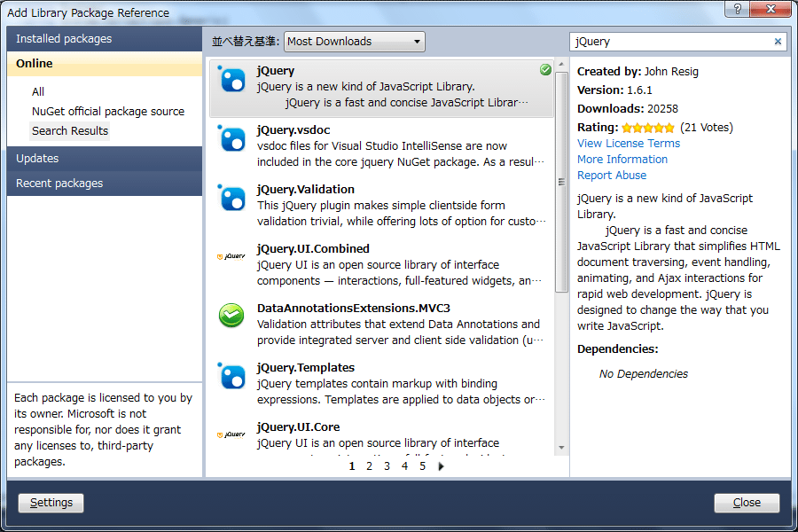Clear the jQuery search box
Screen dimensions: 798x532
click(x=778, y=42)
